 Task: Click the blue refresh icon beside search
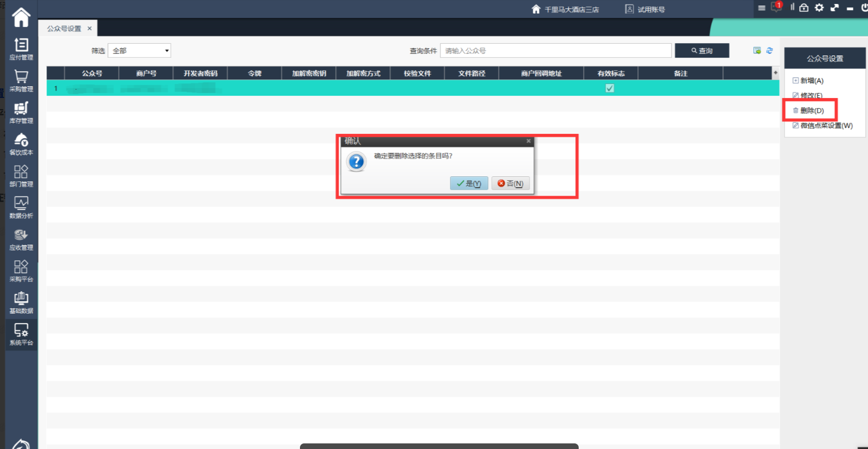(770, 50)
